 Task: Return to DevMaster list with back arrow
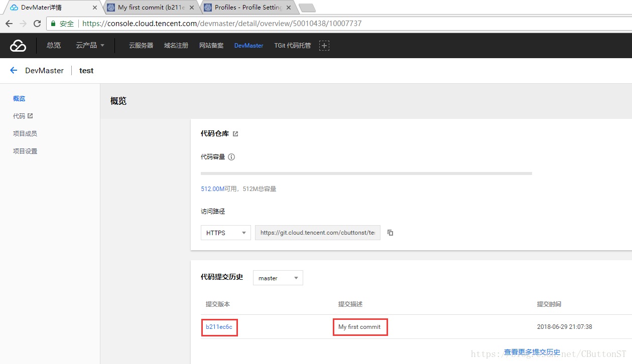point(14,71)
